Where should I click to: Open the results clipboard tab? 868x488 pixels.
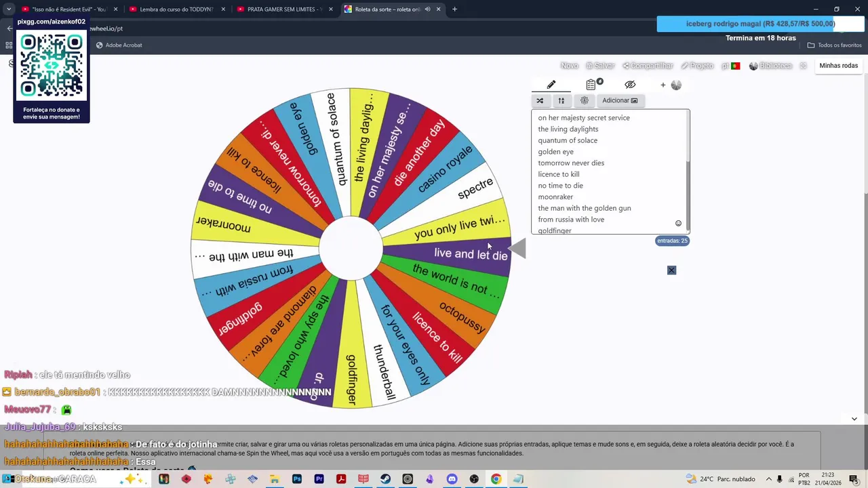pos(591,85)
